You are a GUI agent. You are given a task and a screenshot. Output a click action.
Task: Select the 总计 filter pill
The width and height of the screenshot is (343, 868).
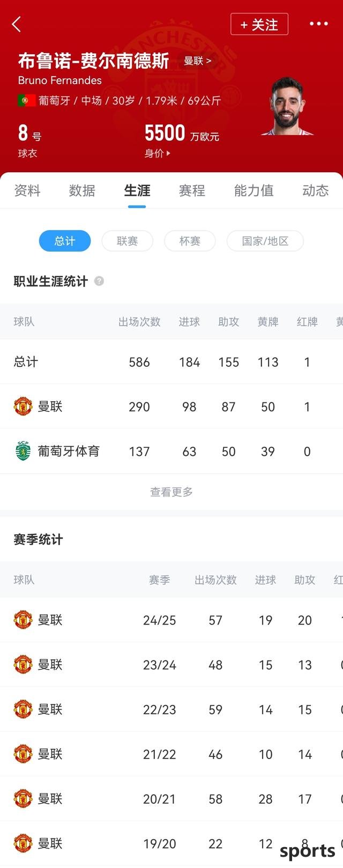click(x=65, y=241)
